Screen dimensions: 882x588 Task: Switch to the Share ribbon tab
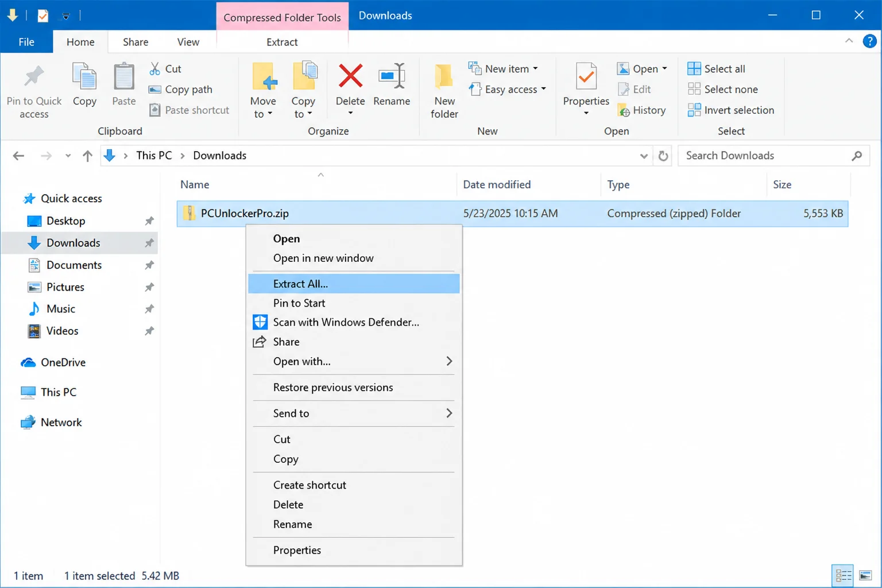[136, 42]
